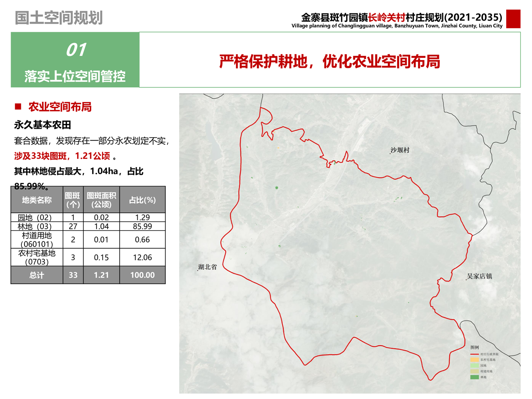Select the 农业空间布局 subheading

pyautogui.click(x=60, y=107)
